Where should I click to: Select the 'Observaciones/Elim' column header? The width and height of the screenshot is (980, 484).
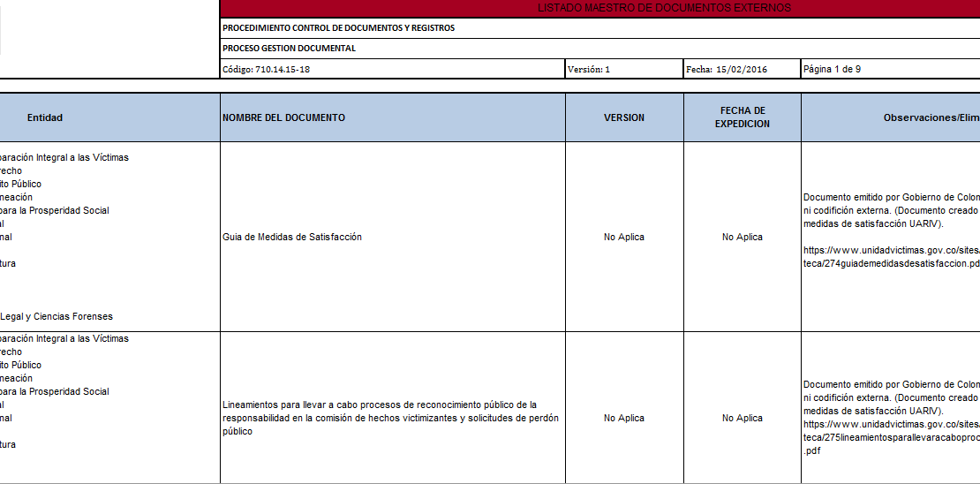[891, 117]
